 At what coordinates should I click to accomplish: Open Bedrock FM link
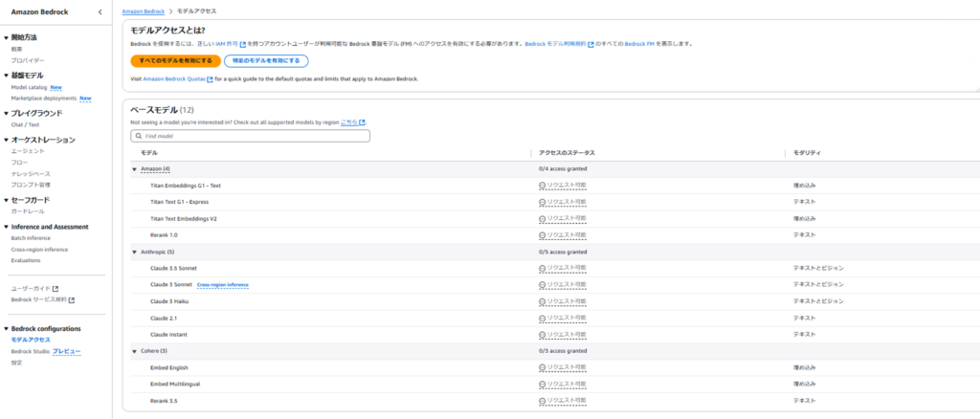coord(638,44)
